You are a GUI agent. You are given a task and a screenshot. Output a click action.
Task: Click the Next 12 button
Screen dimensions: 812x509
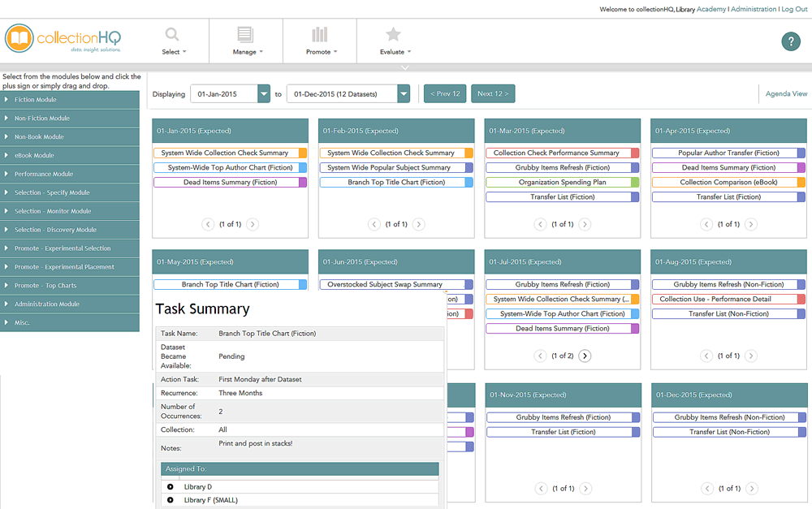click(493, 94)
